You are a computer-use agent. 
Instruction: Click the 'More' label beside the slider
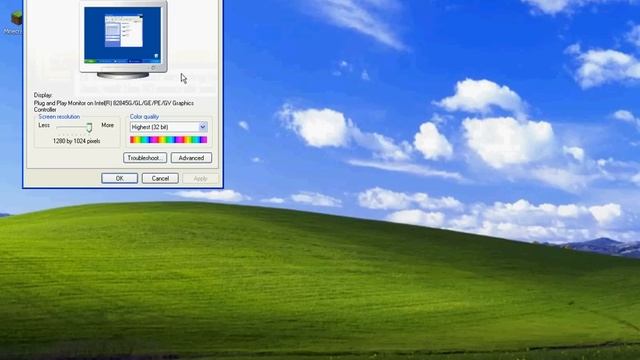(x=107, y=125)
